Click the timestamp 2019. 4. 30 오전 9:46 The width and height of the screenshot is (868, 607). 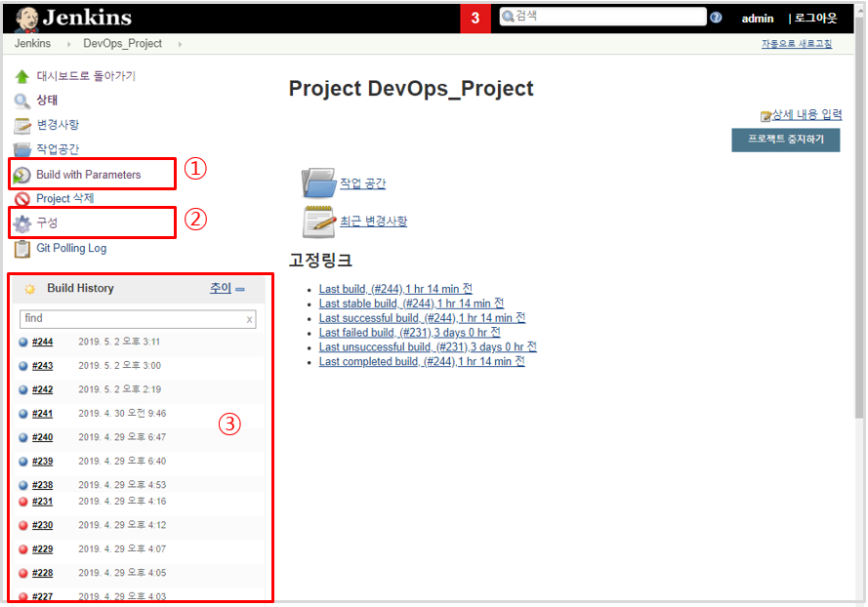click(x=122, y=414)
